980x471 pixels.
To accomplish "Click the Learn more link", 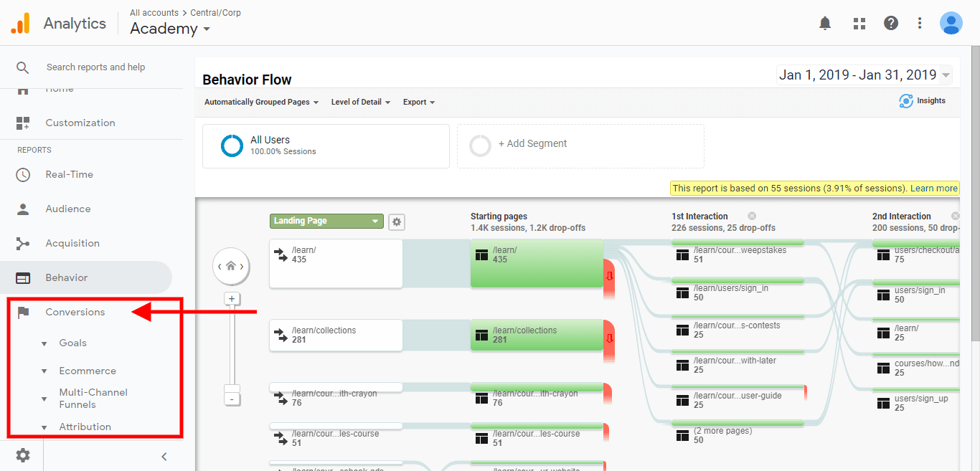I will 933,189.
